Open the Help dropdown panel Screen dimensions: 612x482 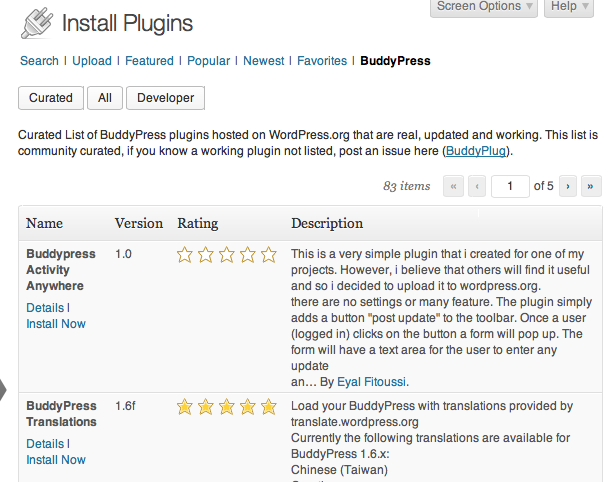coord(569,7)
